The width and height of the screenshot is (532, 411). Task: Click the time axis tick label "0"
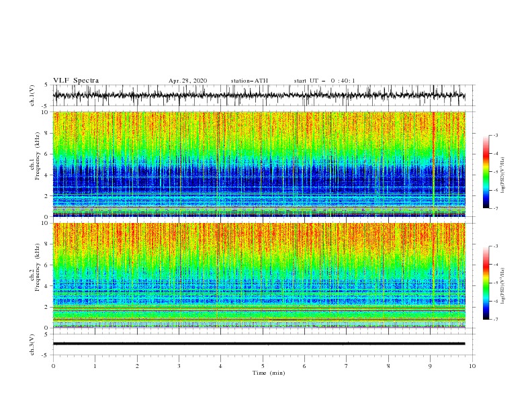pos(53,366)
